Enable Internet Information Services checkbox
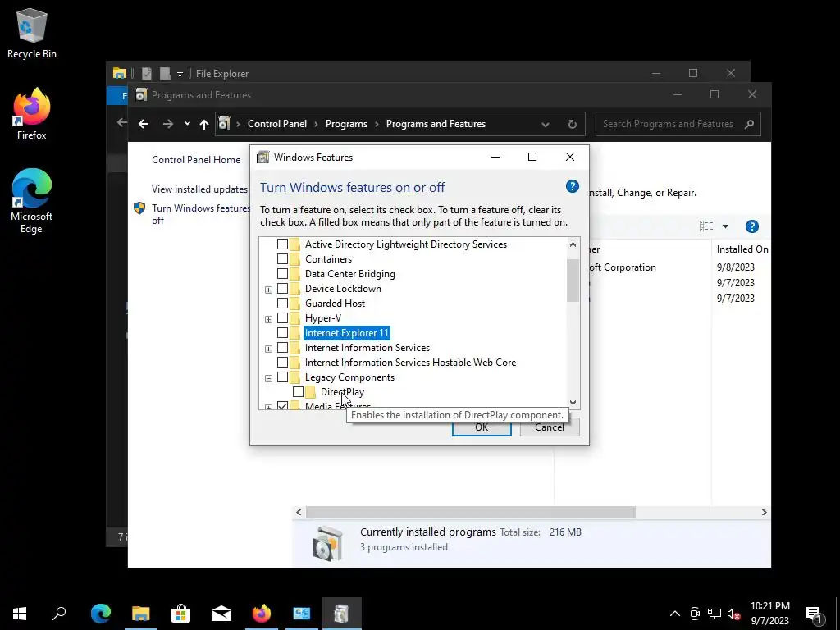 pyautogui.click(x=282, y=348)
